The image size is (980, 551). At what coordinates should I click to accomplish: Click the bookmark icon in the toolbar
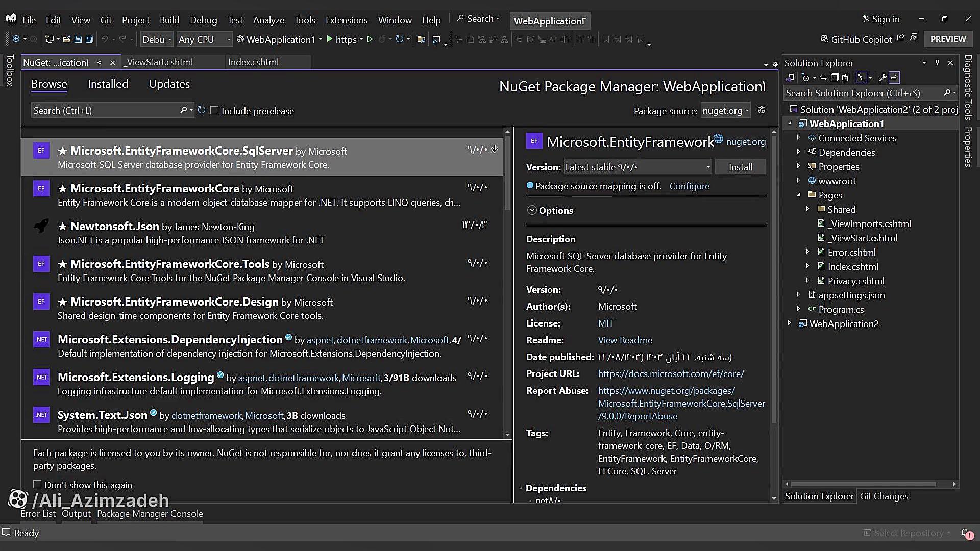606,39
